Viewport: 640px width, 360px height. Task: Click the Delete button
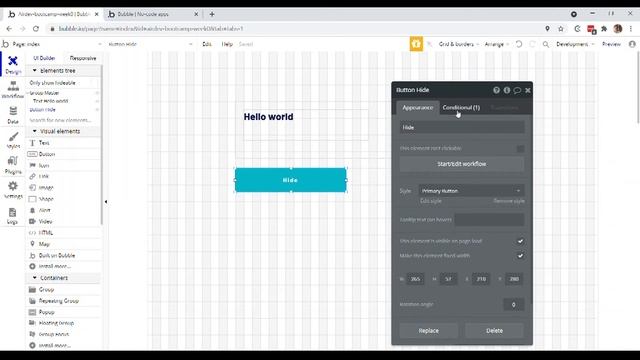494,331
